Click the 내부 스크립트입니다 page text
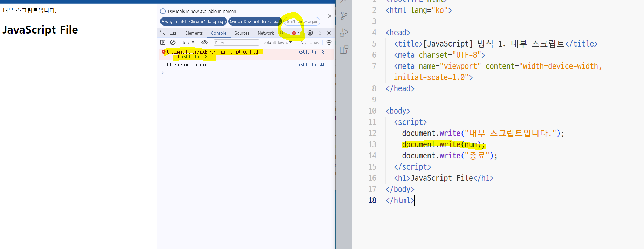The width and height of the screenshot is (644, 249). pyautogui.click(x=29, y=10)
